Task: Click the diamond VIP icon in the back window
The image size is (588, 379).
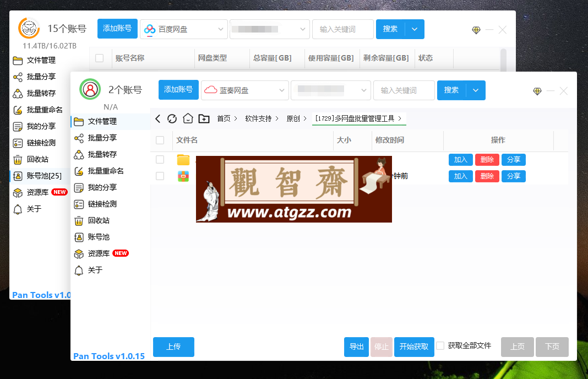Action: pos(476,30)
